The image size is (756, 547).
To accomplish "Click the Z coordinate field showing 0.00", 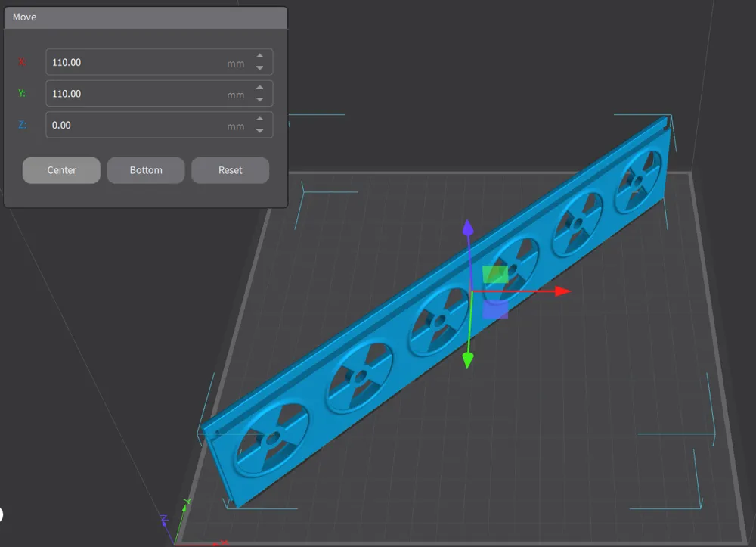I will coord(136,125).
